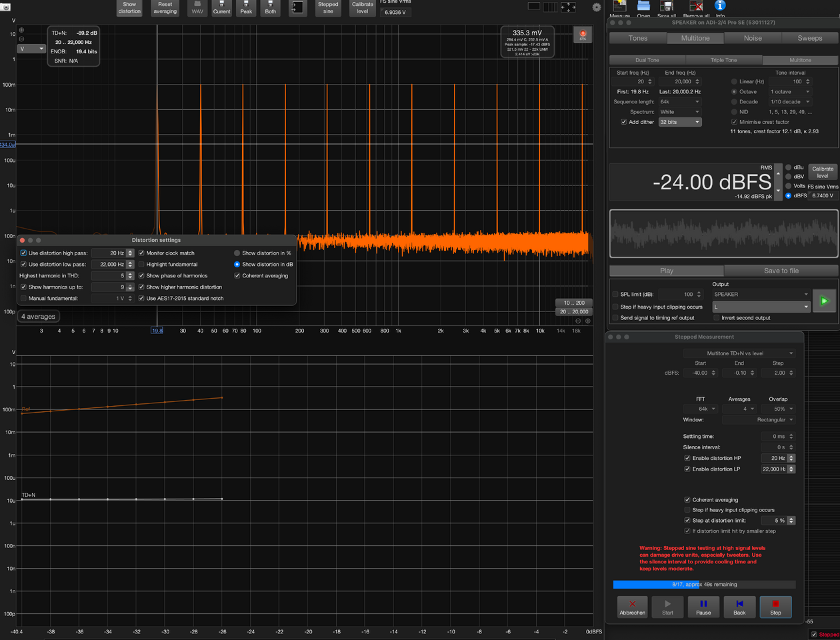The height and width of the screenshot is (640, 840).
Task: Increase RMS level up arrow
Action: click(777, 173)
